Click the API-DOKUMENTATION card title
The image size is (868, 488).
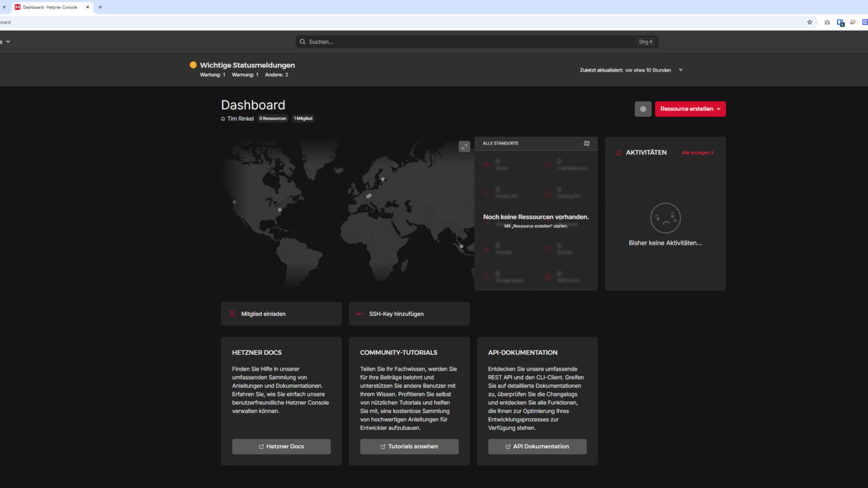(x=523, y=352)
